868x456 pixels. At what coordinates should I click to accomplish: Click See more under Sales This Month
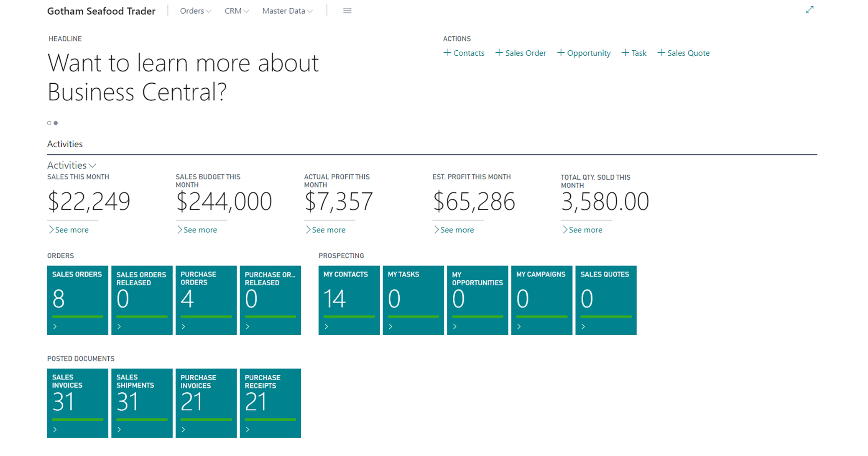[69, 230]
